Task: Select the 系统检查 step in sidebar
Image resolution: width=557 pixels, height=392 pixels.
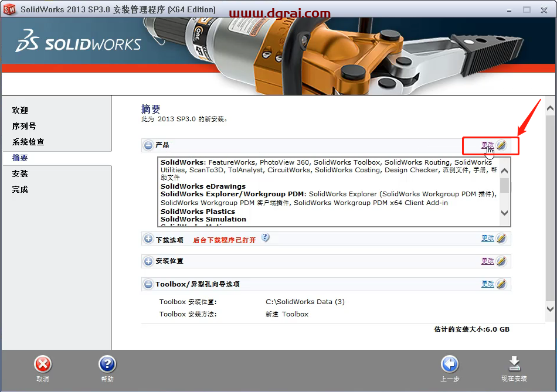Action: 28,142
